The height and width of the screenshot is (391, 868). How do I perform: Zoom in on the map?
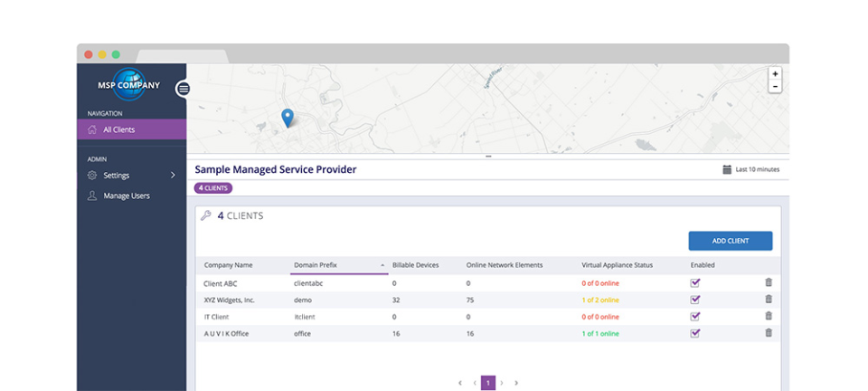775,73
